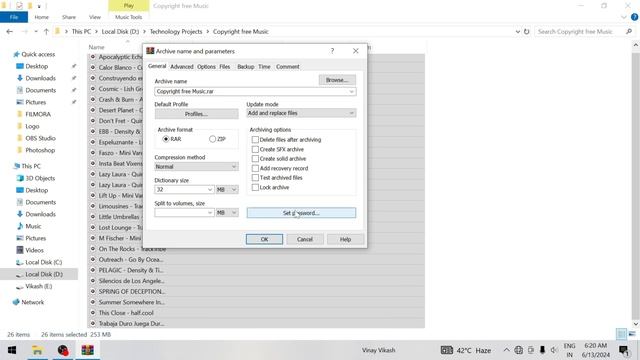The image size is (640, 360).
Task: Open the Explorer File menu
Action: (x=14, y=17)
